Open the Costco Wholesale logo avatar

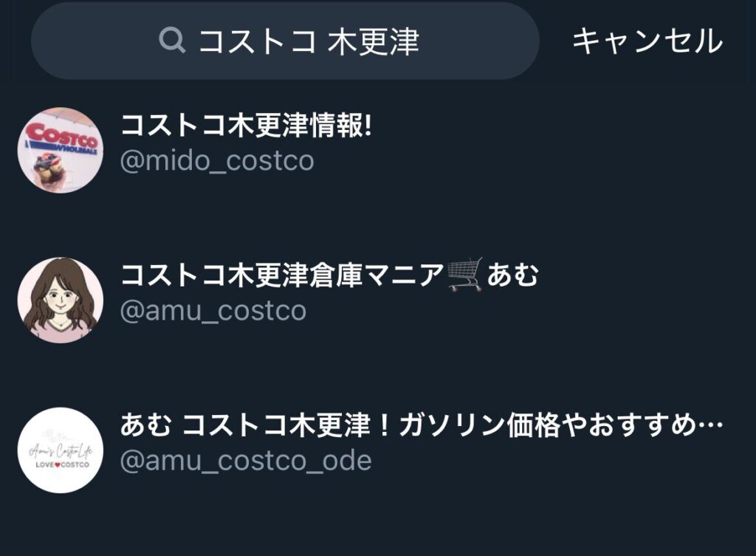tap(61, 150)
